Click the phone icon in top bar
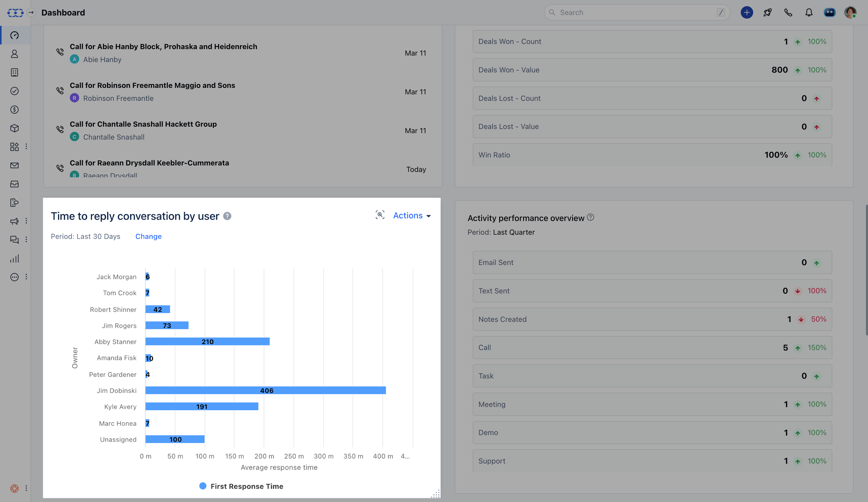The width and height of the screenshot is (868, 502). pyautogui.click(x=788, y=13)
